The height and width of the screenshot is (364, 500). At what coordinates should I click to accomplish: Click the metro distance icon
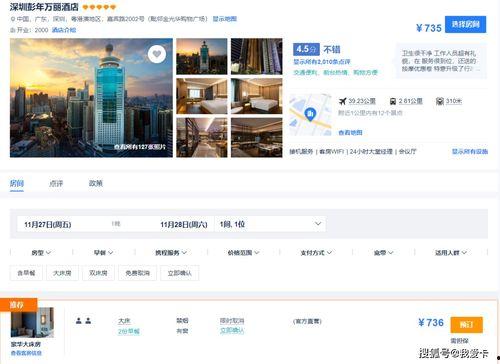[440, 101]
